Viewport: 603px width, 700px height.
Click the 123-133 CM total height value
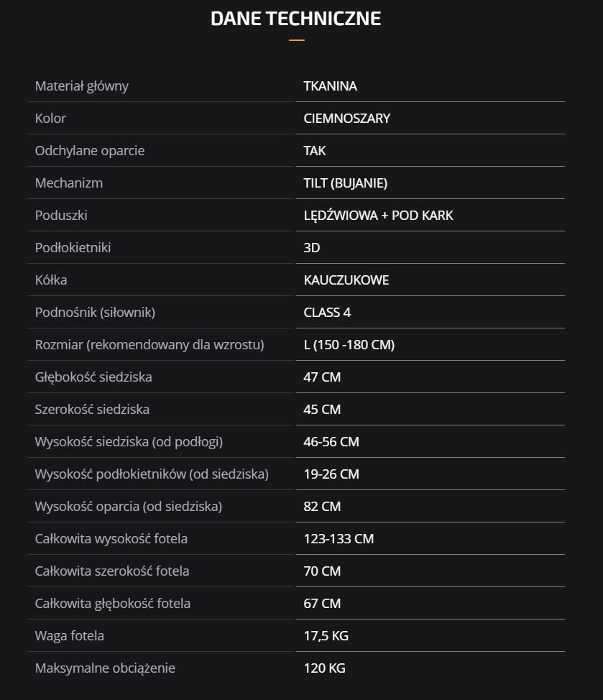pos(339,539)
